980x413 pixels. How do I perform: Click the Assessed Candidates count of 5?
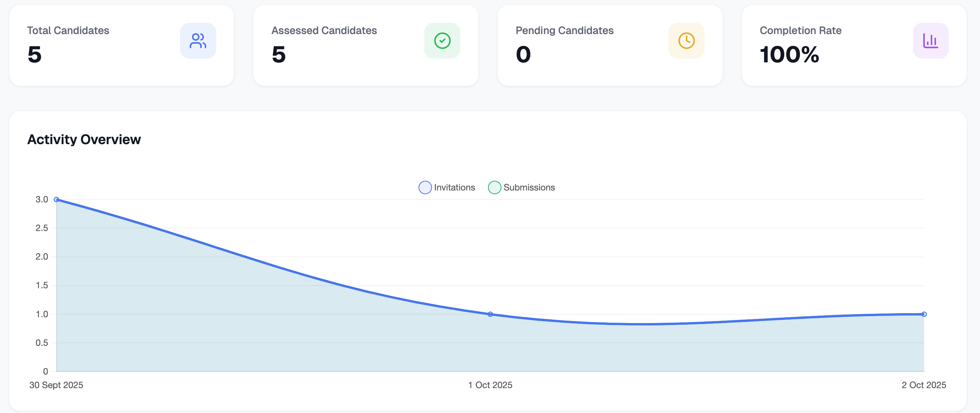(x=278, y=55)
